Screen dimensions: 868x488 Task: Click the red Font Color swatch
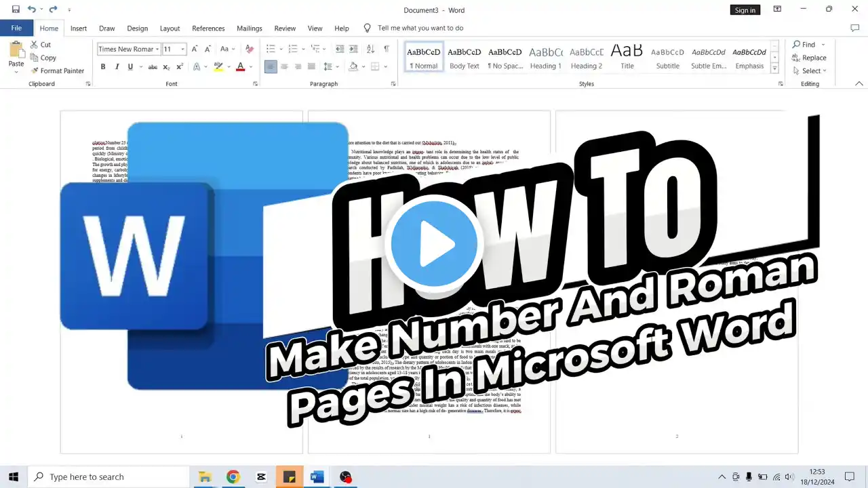(x=240, y=66)
